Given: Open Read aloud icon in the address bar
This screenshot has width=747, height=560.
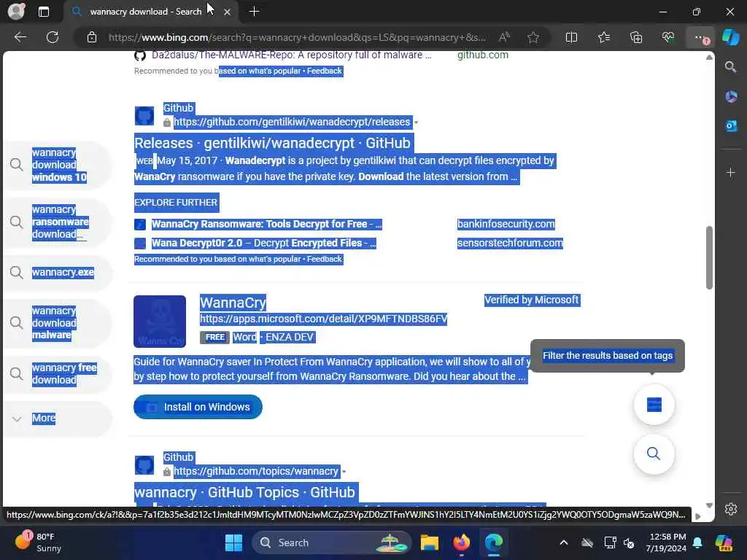Looking at the screenshot, I should coord(505,37).
